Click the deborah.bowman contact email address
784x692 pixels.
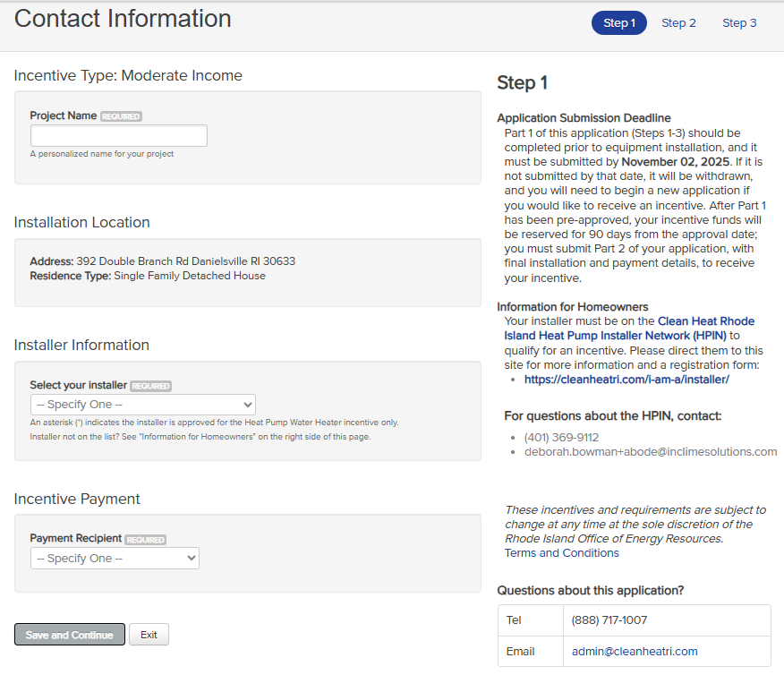[650, 452]
